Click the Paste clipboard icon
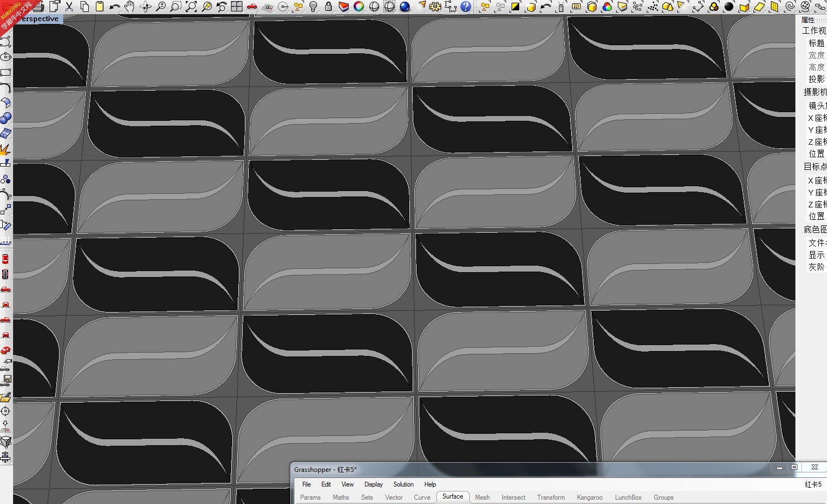 (x=100, y=7)
